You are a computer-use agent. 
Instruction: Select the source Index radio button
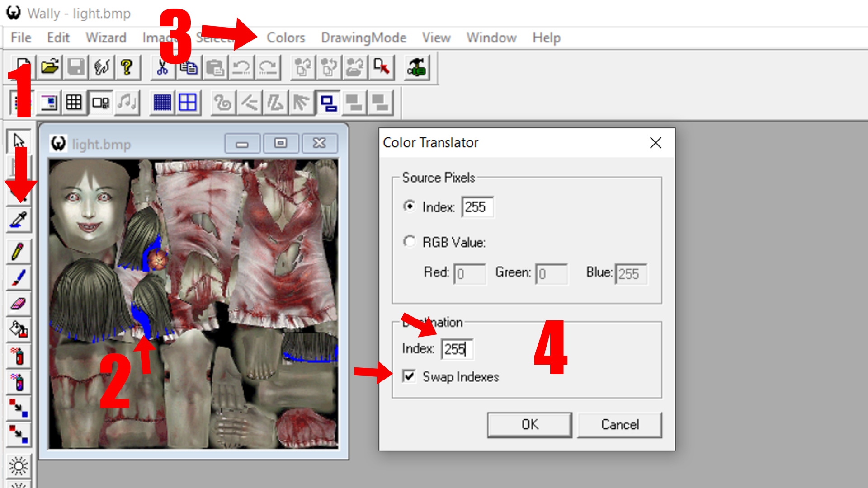click(410, 206)
